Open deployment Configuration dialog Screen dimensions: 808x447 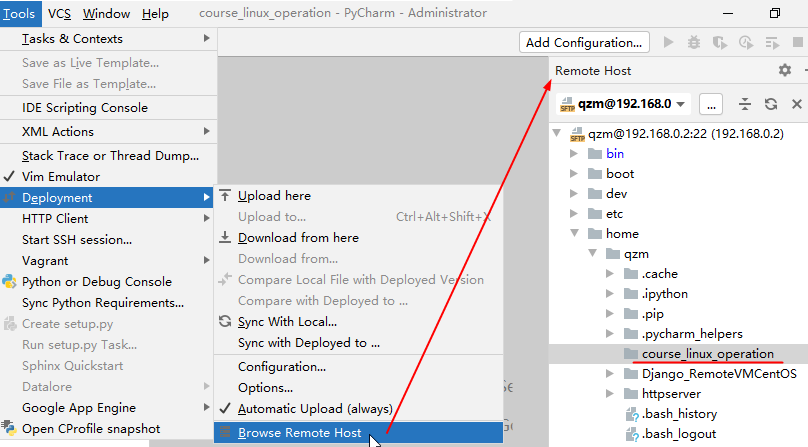click(x=358, y=367)
